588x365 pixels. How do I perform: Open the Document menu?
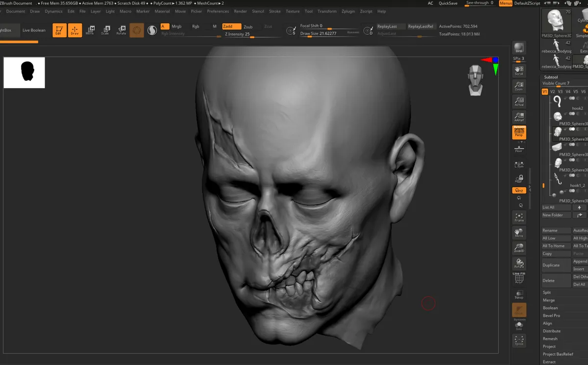16,11
